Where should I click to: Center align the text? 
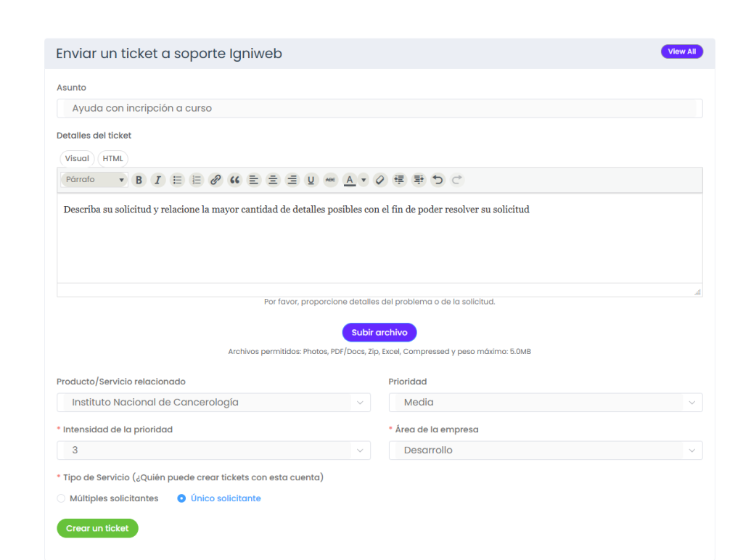(273, 180)
